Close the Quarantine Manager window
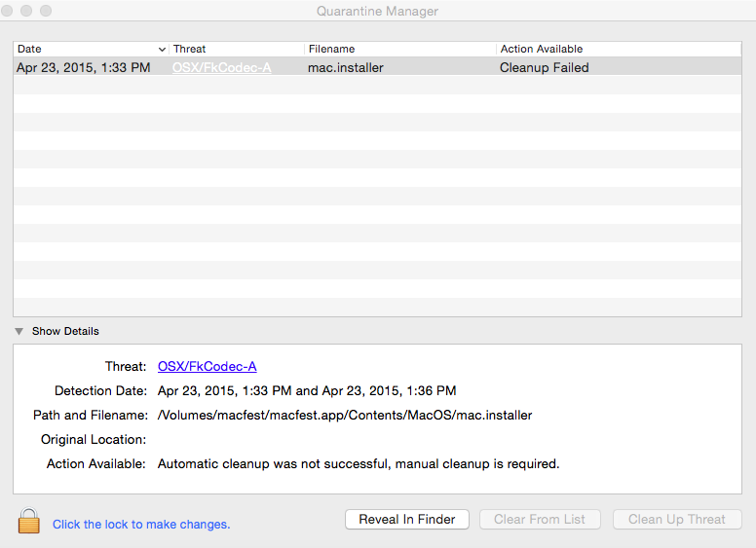Image resolution: width=756 pixels, height=548 pixels. tap(7, 11)
